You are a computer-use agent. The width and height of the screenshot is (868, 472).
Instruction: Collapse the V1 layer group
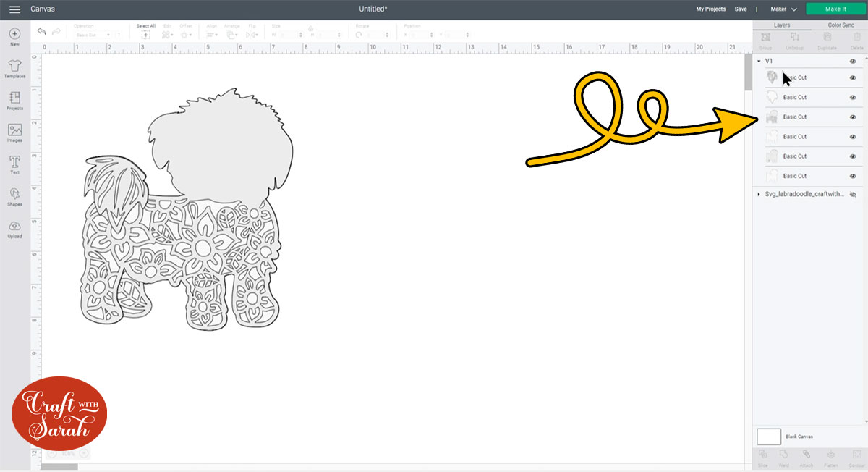click(759, 62)
